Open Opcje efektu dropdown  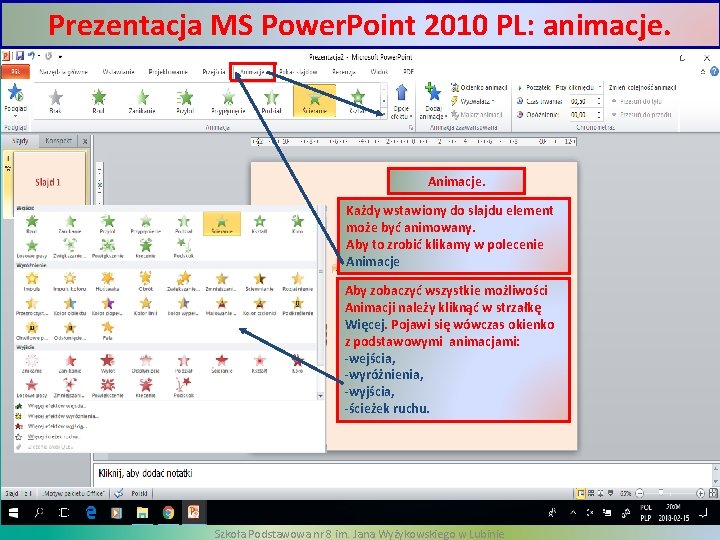coord(401,101)
